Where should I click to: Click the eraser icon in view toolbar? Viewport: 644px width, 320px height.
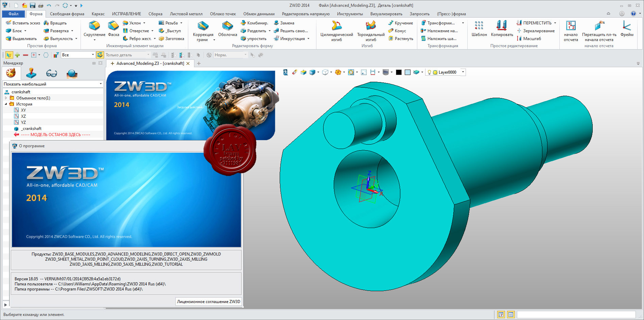(294, 72)
